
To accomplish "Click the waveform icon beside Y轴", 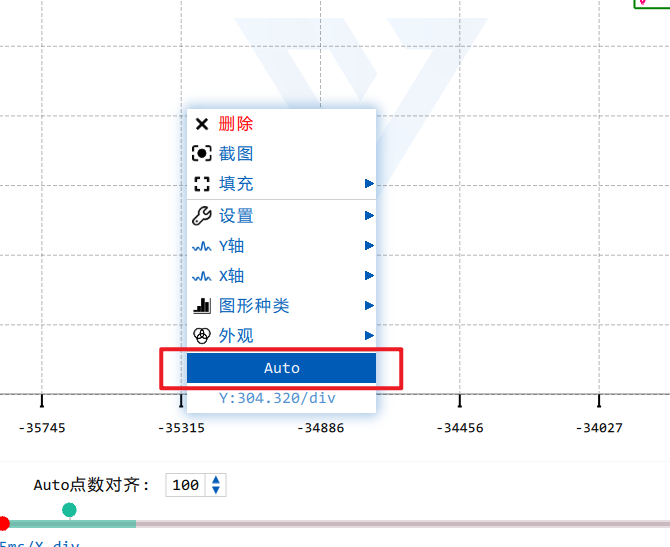I will (x=202, y=247).
